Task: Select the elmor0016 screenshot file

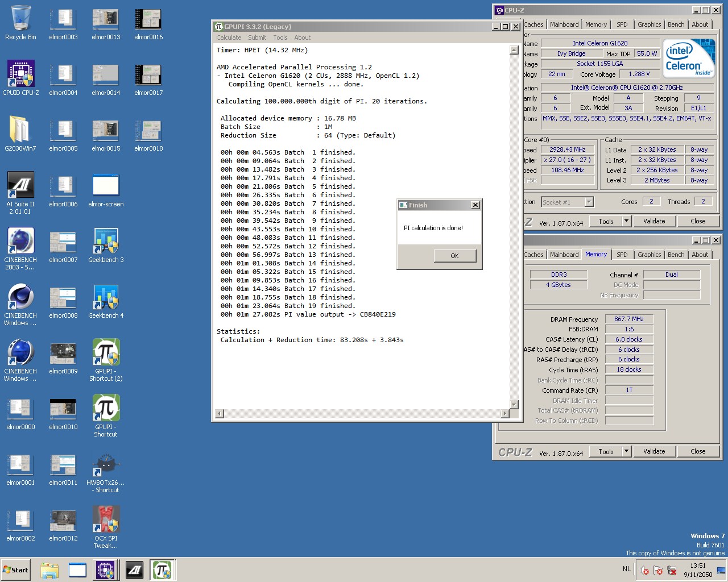Action: tap(148, 23)
